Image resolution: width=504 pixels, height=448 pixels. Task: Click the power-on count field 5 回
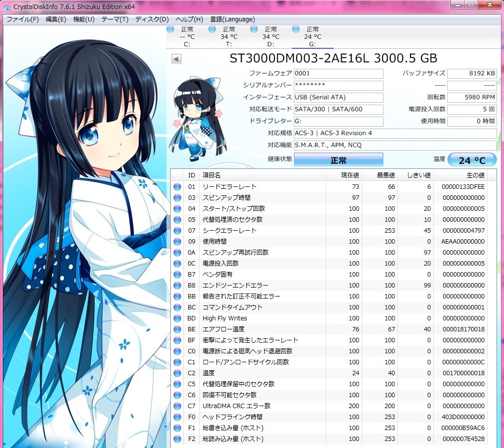coord(472,109)
